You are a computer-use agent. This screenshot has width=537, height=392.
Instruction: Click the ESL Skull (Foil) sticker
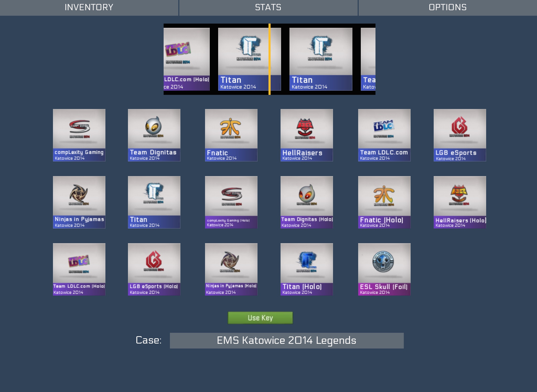click(x=384, y=269)
